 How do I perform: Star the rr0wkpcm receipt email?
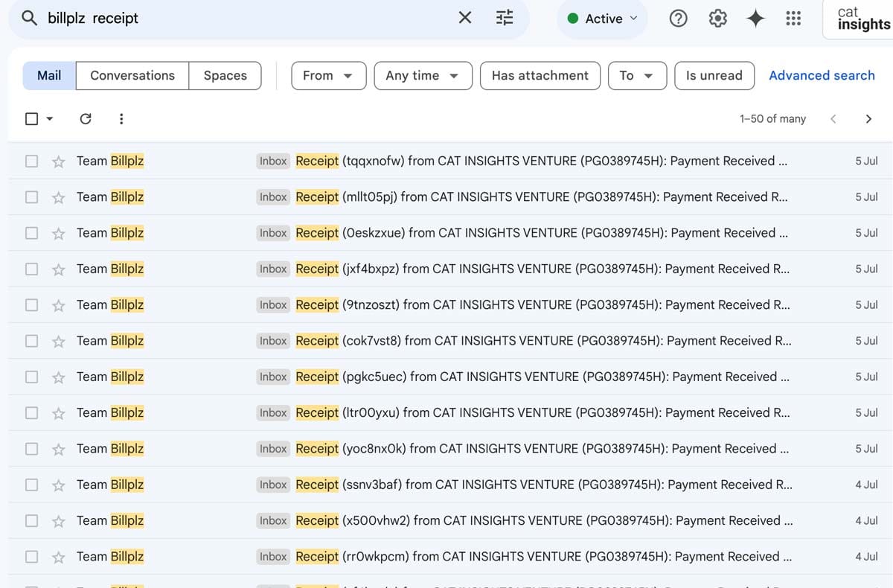click(59, 557)
